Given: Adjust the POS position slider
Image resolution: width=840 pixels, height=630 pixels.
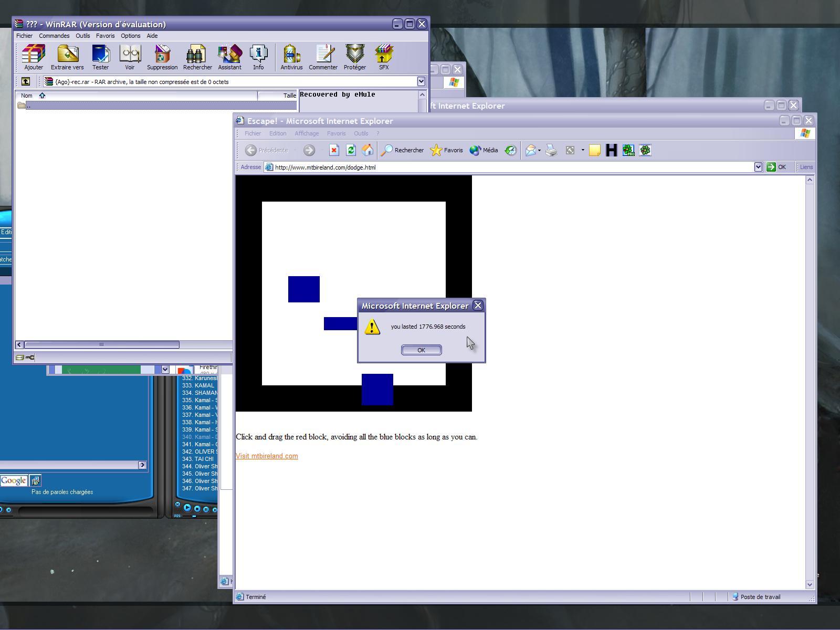Looking at the screenshot, I should [x=194, y=516].
